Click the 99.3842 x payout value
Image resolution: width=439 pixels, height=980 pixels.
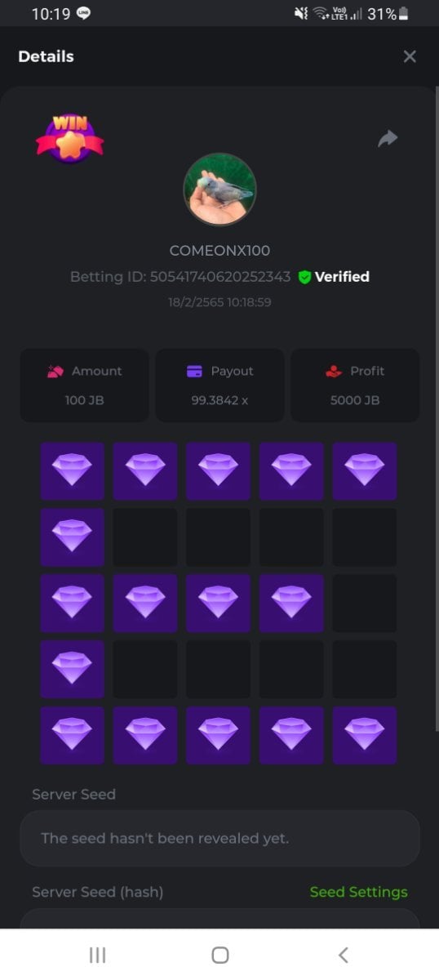(x=219, y=400)
